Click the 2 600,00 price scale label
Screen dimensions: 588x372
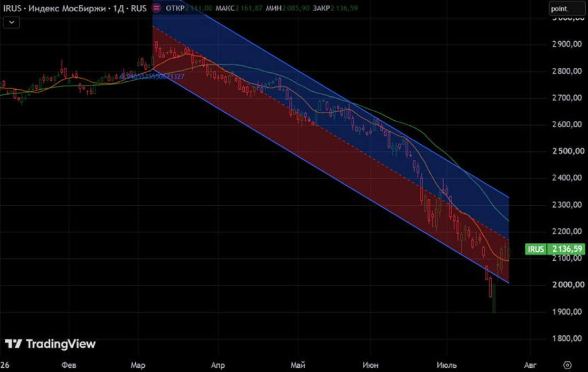pyautogui.click(x=567, y=124)
